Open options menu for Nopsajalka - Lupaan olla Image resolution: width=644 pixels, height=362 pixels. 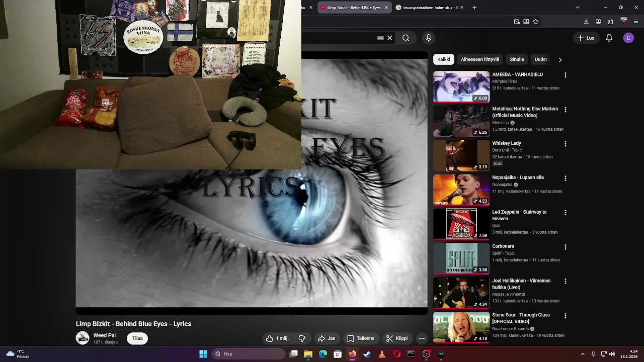[565, 178]
